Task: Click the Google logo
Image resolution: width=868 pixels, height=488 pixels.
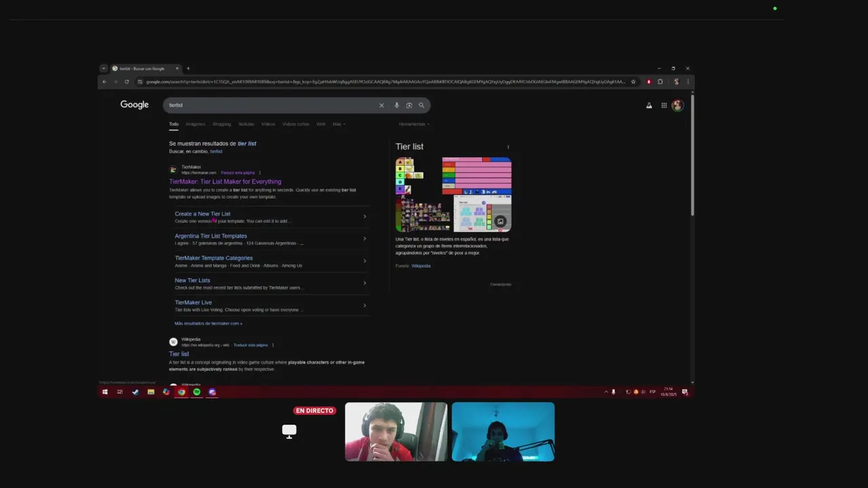Action: point(134,105)
